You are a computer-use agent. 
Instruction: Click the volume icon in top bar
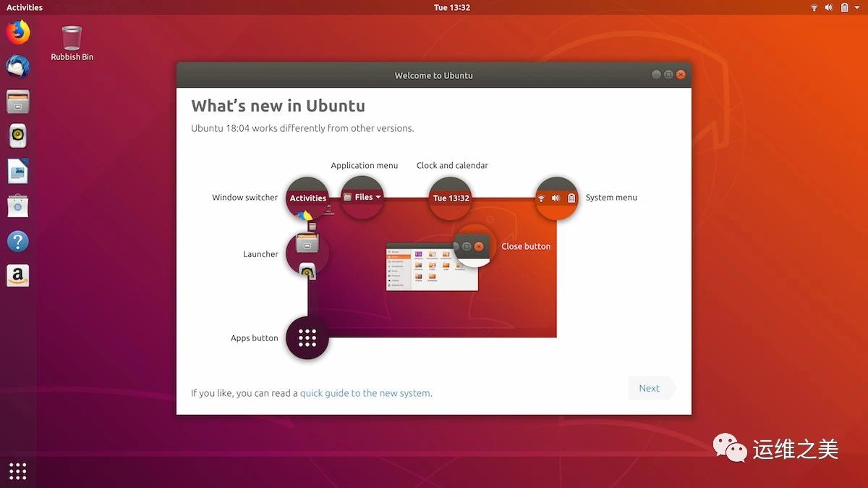tap(829, 7)
